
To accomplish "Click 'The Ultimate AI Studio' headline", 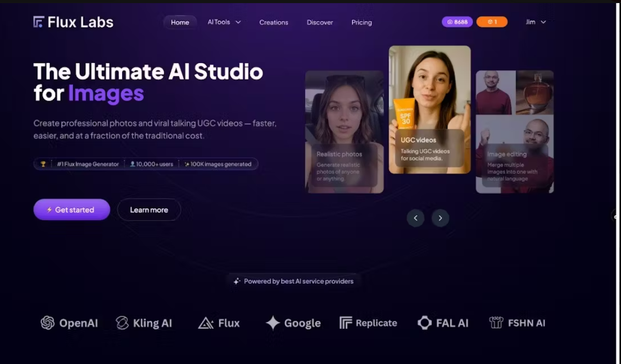I will coord(149,71).
